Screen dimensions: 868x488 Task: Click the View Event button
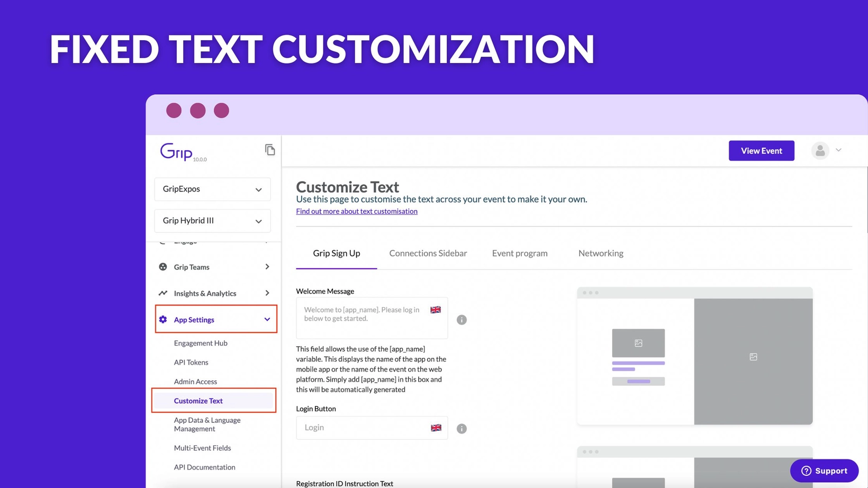761,151
